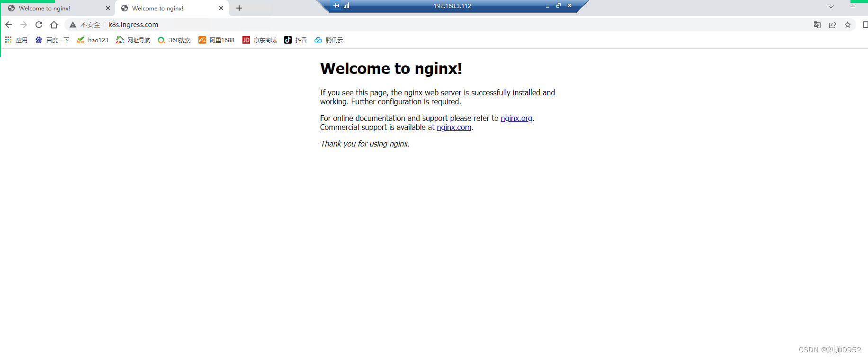Expand the tab search dropdown chevron

point(831,7)
